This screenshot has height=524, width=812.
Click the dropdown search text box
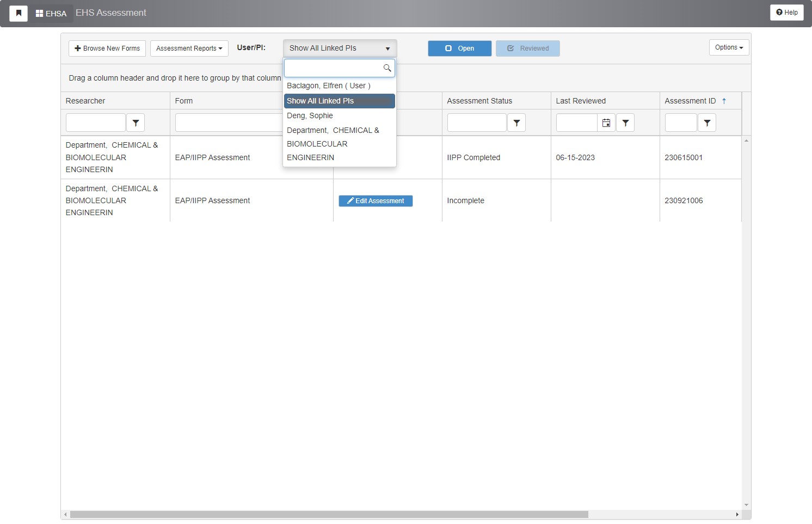click(333, 68)
